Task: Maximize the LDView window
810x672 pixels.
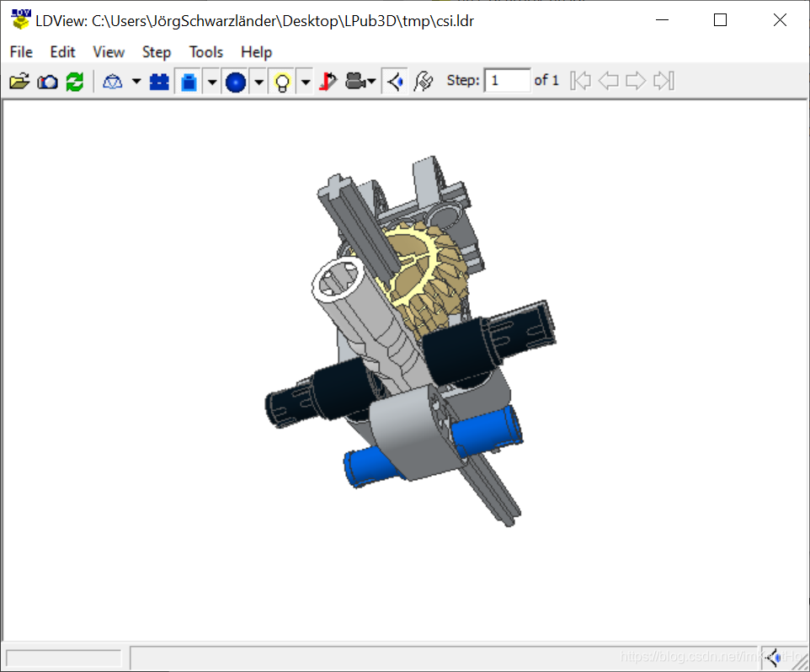Action: pyautogui.click(x=720, y=20)
